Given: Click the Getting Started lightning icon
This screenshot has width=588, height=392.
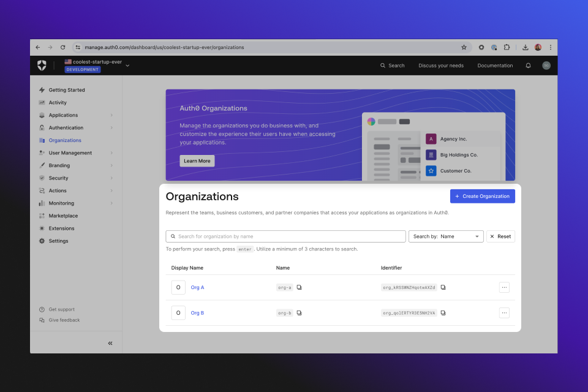Looking at the screenshot, I should pyautogui.click(x=42, y=90).
